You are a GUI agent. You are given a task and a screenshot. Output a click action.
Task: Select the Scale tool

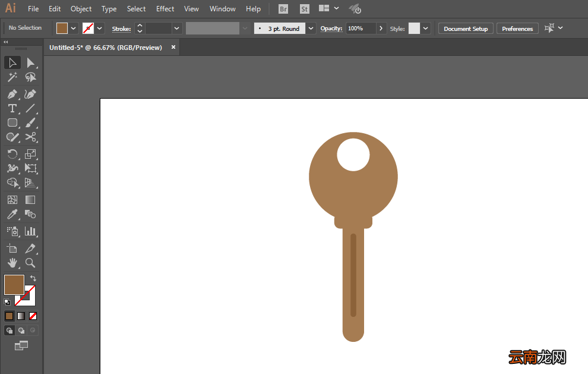point(30,154)
